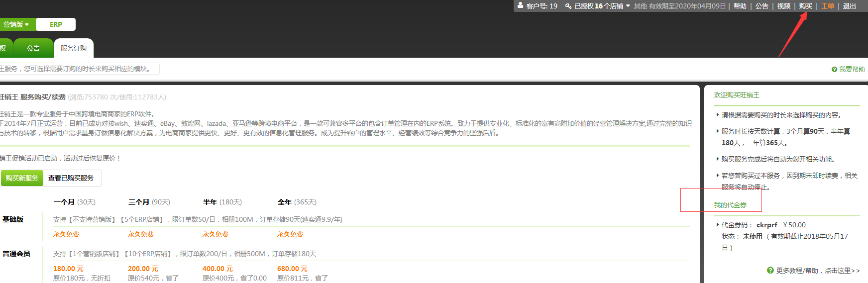Open 更多教程/帮助，点击这里 link
The image size is (868, 283).
(818, 271)
